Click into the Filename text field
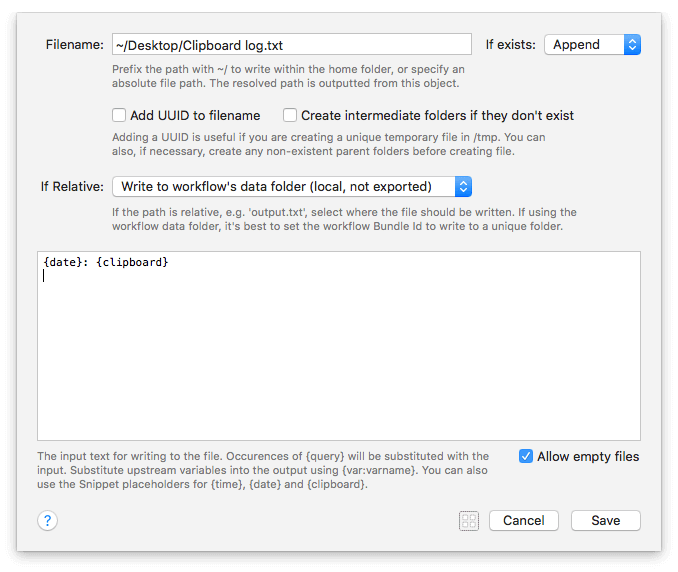Image resolution: width=678 pixels, height=572 pixels. point(292,45)
